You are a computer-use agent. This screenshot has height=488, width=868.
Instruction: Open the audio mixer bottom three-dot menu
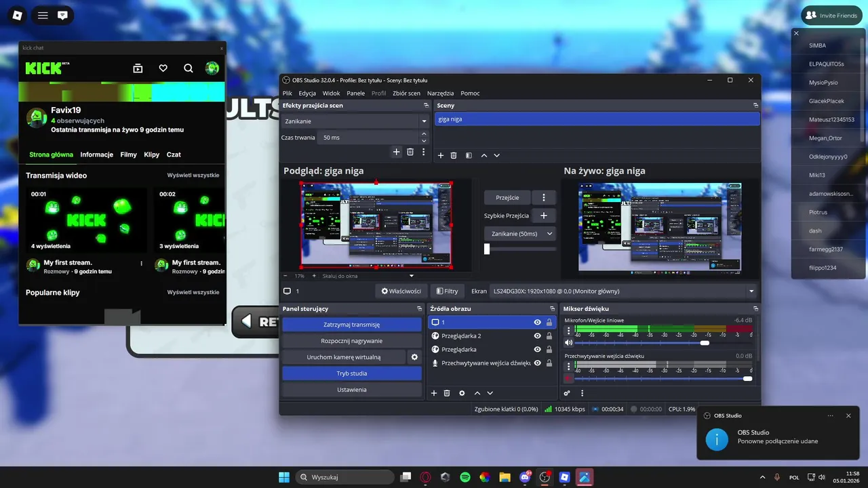[582, 393]
